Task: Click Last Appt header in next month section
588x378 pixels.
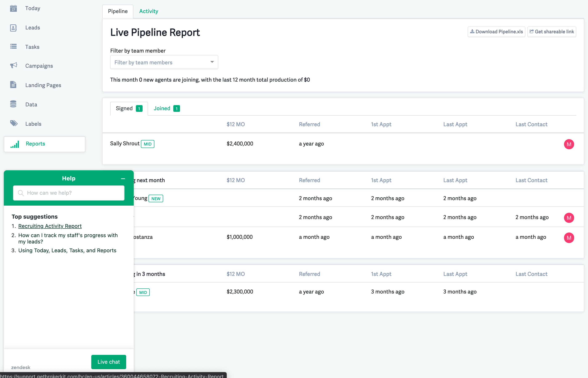Action: 455,180
